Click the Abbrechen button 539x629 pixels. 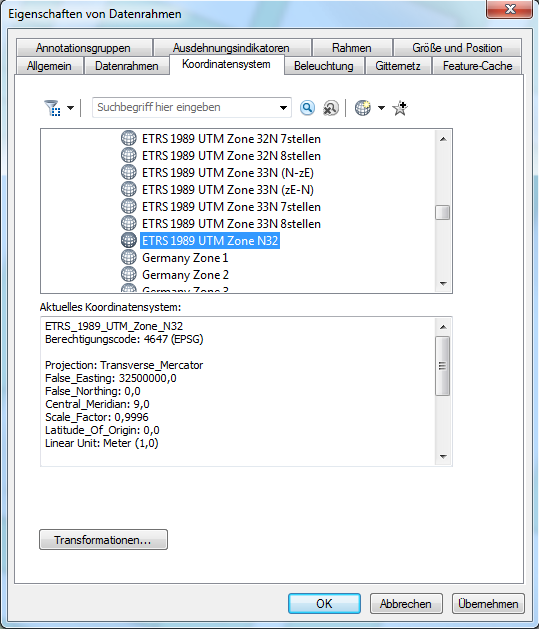coord(406,603)
